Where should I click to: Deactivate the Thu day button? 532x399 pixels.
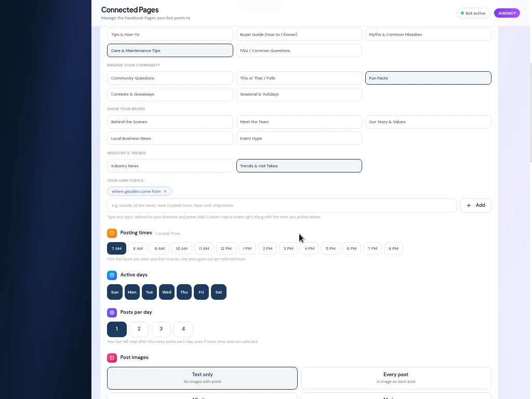coord(184,292)
